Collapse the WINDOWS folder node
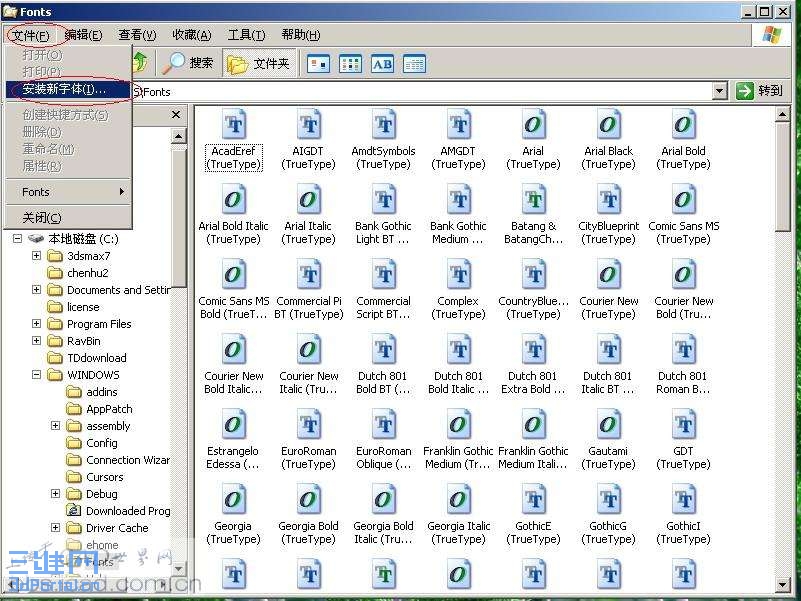801x601 pixels. point(36,375)
